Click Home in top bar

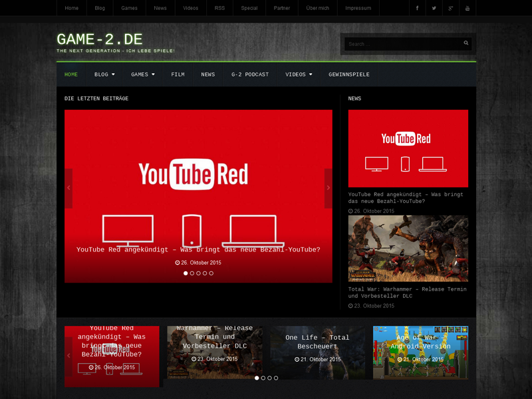[72, 8]
